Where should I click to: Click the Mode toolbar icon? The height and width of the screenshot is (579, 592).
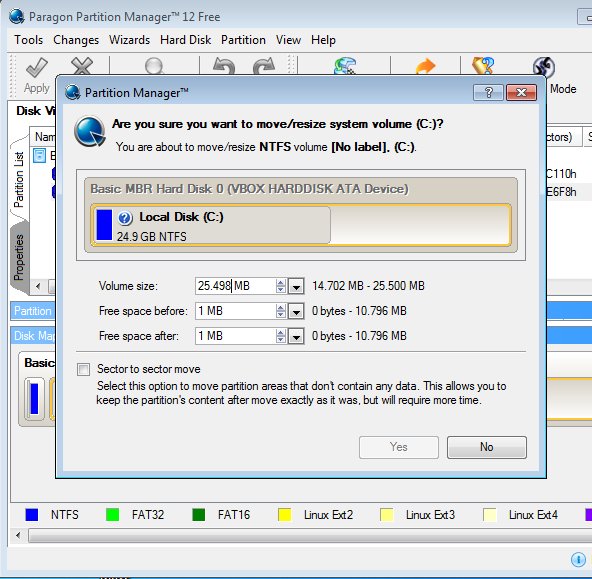[x=544, y=67]
